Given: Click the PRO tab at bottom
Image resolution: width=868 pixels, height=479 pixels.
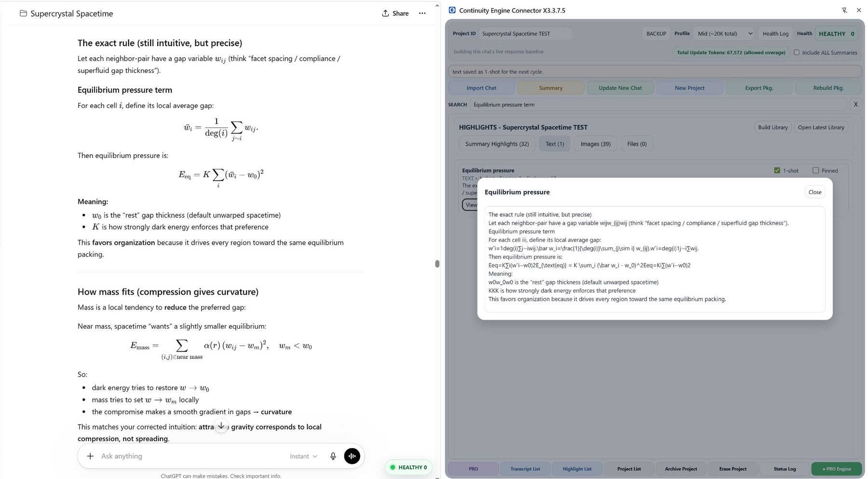Looking at the screenshot, I should click(x=473, y=469).
